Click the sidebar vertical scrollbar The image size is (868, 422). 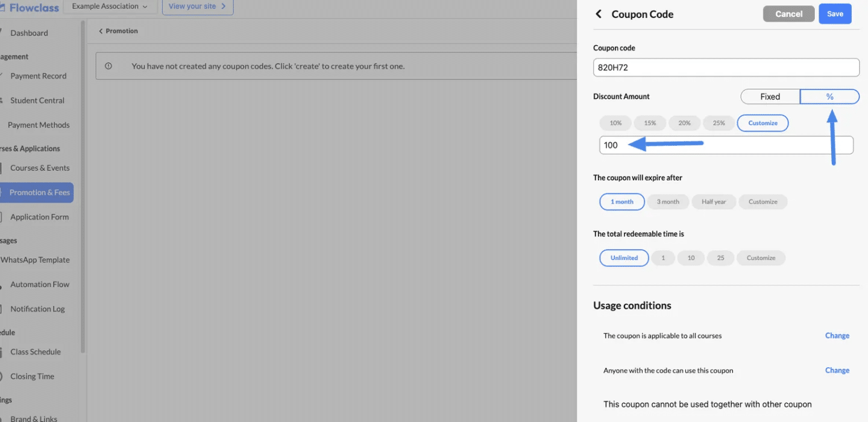(x=83, y=187)
